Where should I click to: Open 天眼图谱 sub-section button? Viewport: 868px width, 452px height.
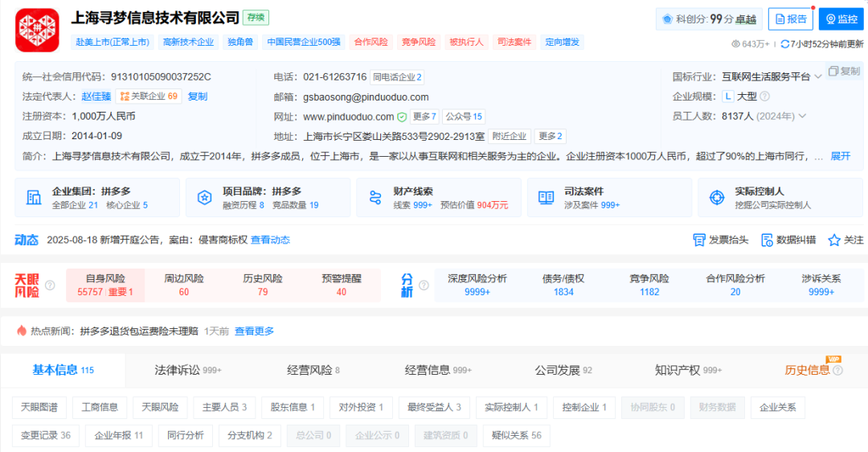pos(39,407)
